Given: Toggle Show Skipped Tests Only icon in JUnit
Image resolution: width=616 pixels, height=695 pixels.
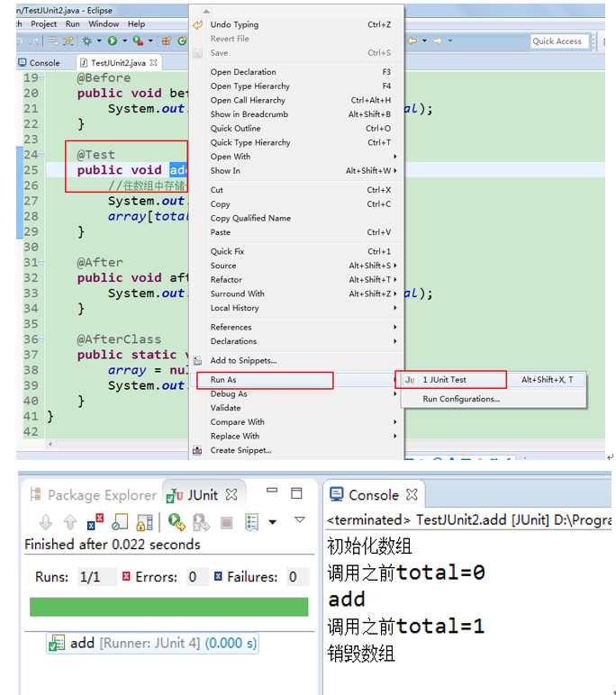Looking at the screenshot, I should (x=119, y=522).
